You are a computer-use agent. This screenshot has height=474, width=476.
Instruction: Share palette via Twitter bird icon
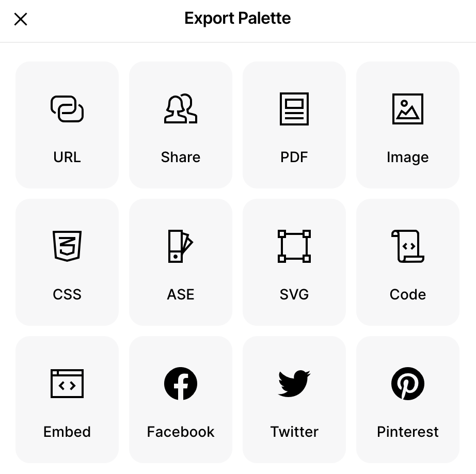294,383
